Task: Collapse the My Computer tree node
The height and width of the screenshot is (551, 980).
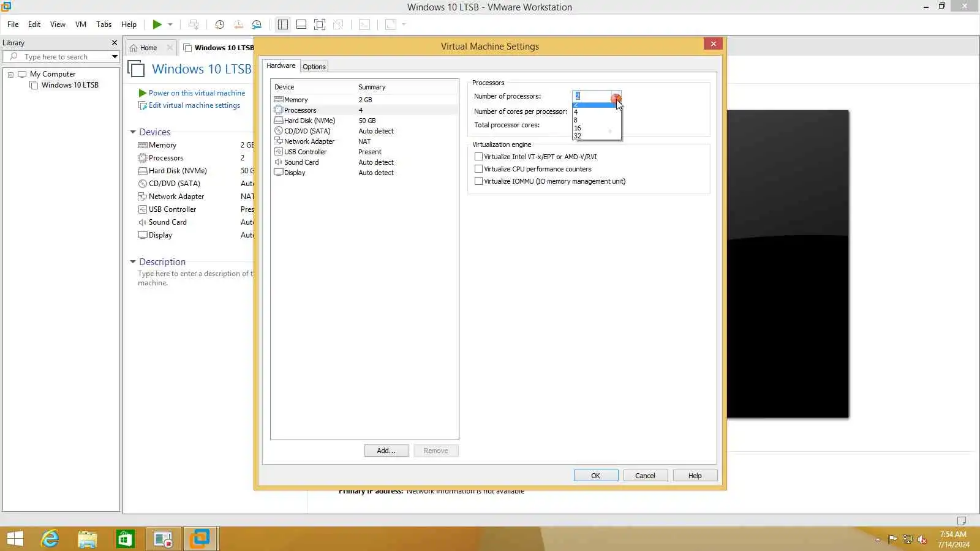Action: click(x=10, y=75)
